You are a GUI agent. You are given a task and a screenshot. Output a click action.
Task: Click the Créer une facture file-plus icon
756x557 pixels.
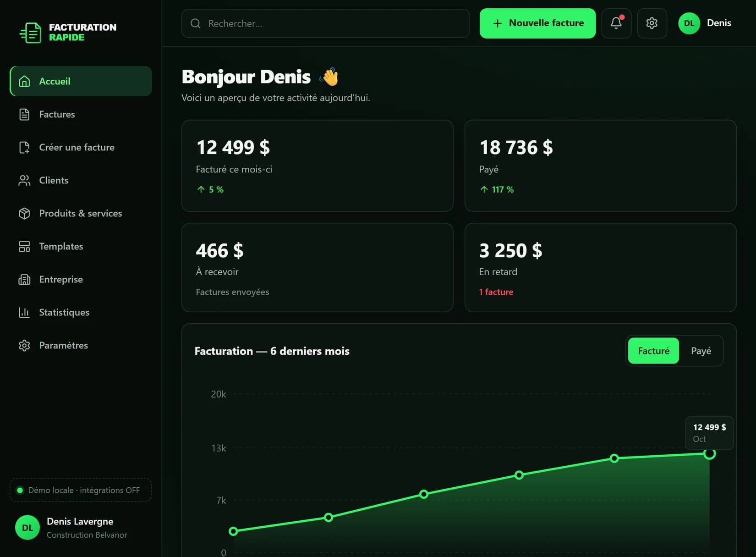tap(24, 147)
